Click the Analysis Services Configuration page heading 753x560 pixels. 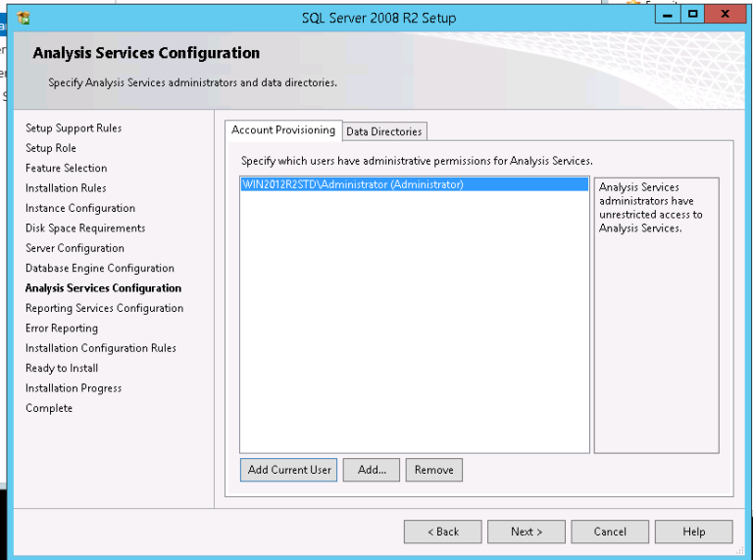146,53
